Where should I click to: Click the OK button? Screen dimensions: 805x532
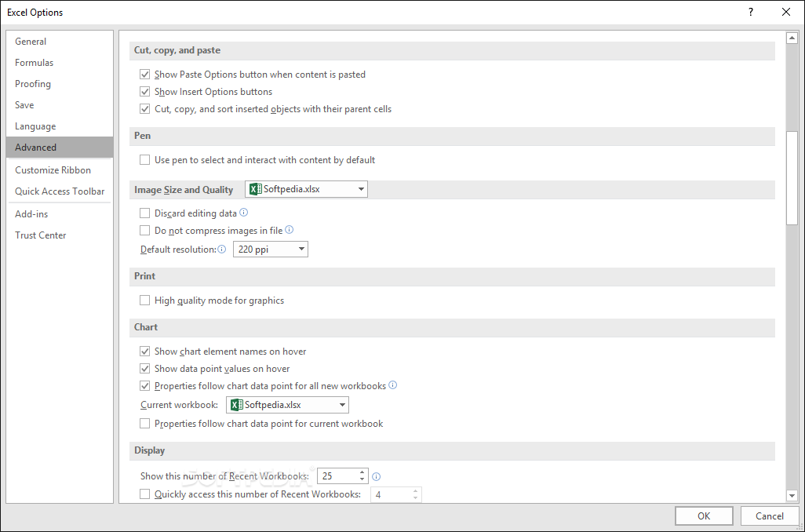coord(704,516)
